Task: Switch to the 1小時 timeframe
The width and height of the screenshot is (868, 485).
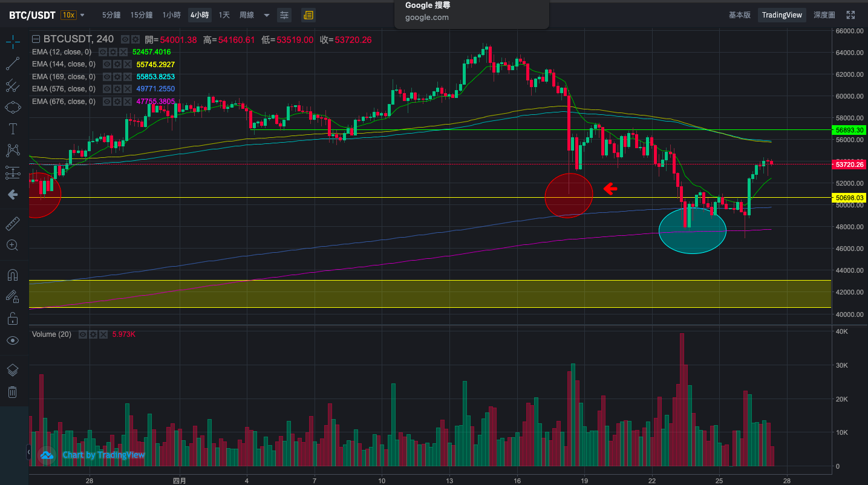Action: tap(171, 15)
